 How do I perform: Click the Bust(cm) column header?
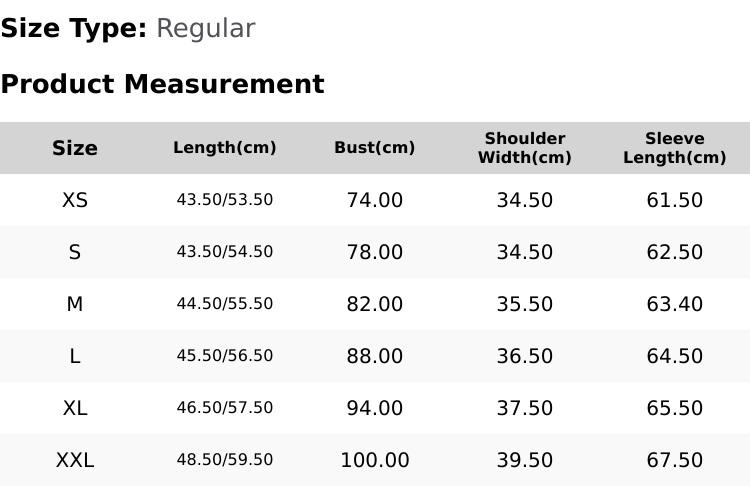coord(375,148)
